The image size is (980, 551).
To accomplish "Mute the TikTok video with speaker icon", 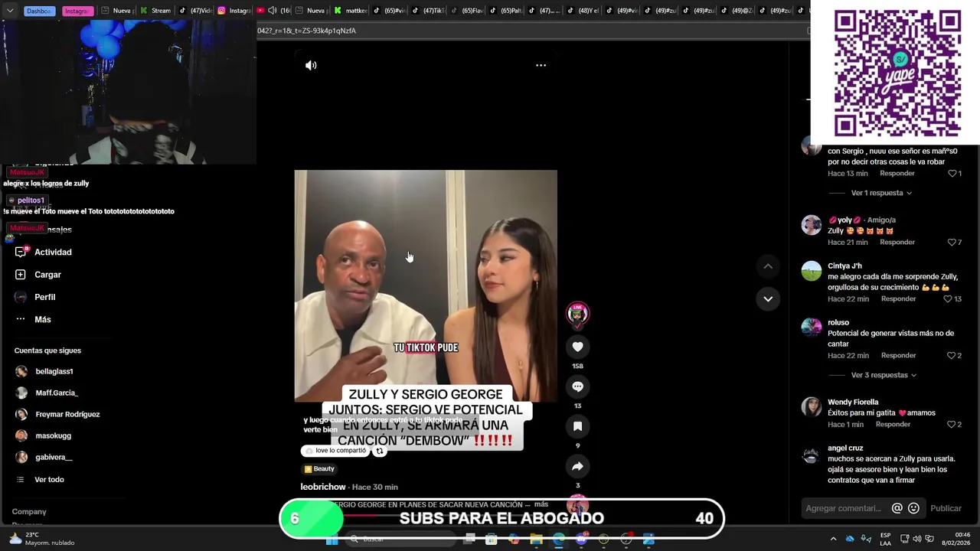I will pyautogui.click(x=311, y=65).
